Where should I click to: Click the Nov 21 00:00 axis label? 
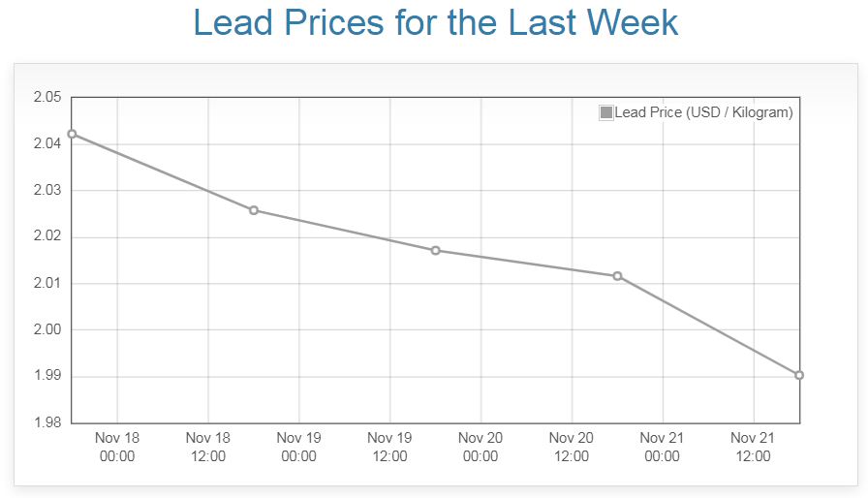coord(663,447)
